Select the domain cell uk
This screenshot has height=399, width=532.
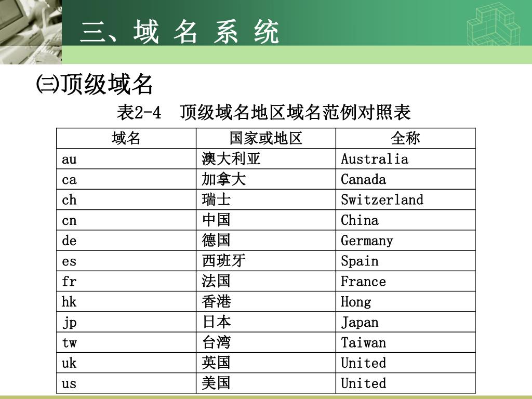click(126, 363)
